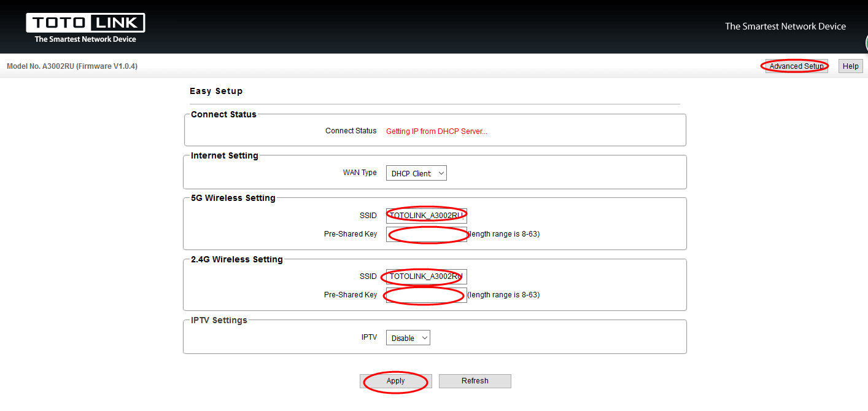Click the partial round icon at header's right edge

point(864,43)
